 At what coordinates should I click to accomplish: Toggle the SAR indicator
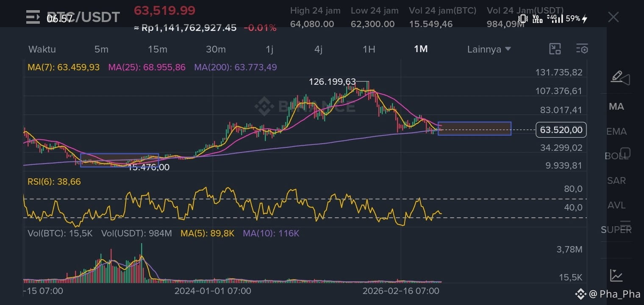pos(616,181)
